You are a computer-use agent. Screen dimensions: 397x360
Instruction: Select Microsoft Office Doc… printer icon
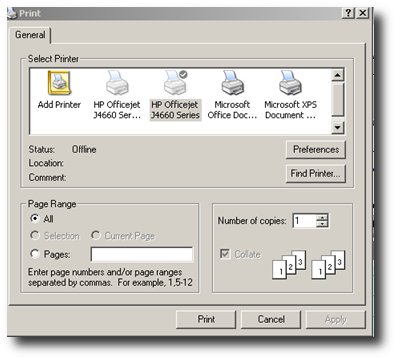pos(233,82)
